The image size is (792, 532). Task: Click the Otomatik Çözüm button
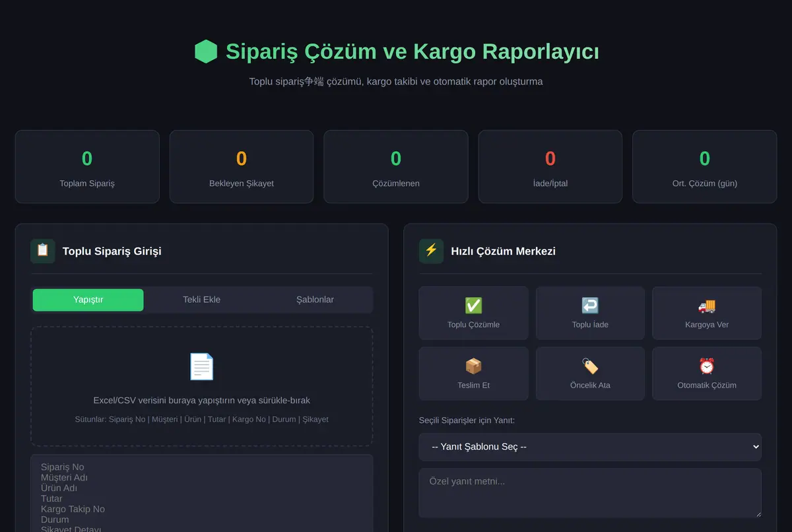(x=707, y=374)
